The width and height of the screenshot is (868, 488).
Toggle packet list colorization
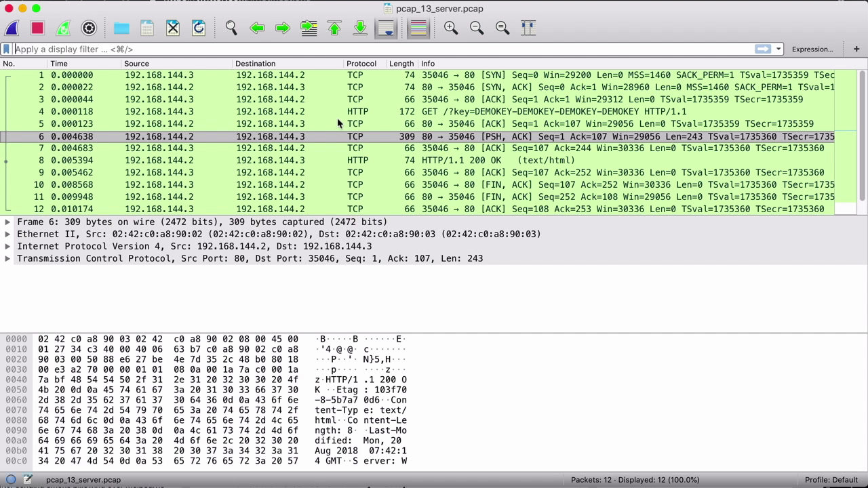[x=418, y=28]
